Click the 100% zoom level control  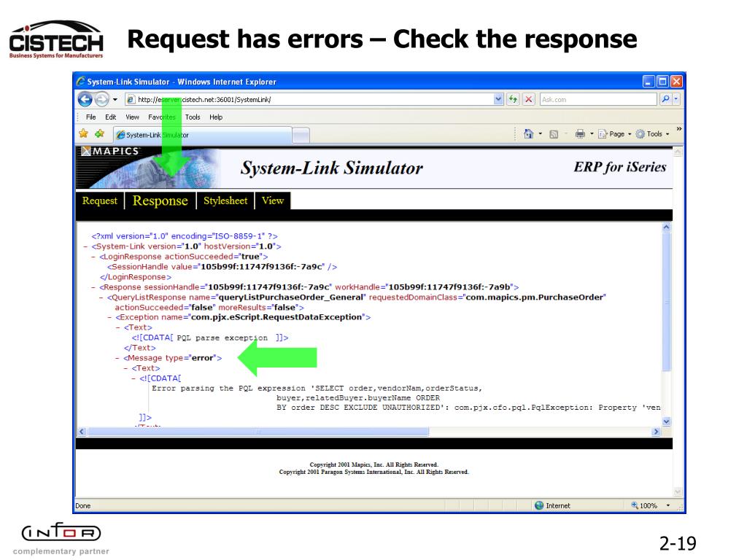644,506
